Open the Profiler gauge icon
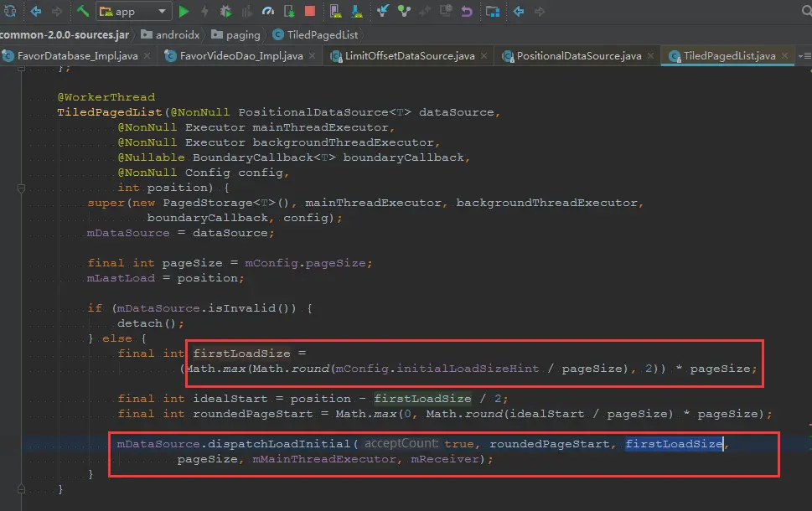812x511 pixels. pyautogui.click(x=267, y=12)
